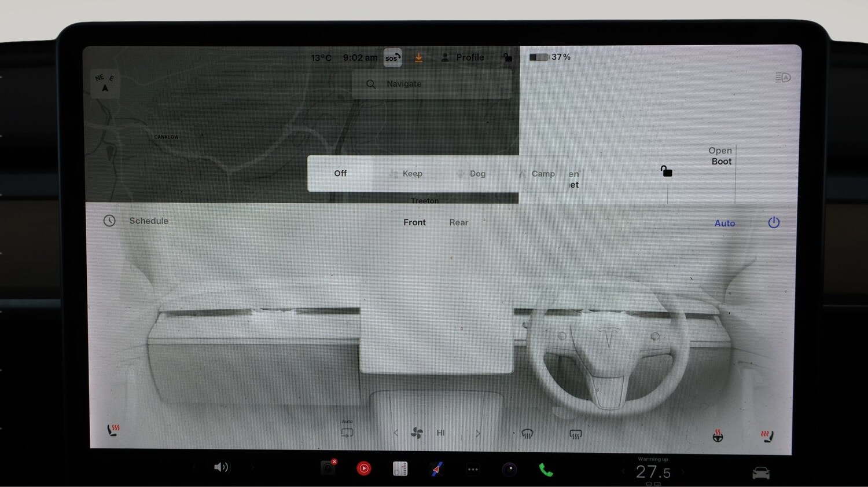Tap the cabin temperature reading 27.5
Viewport: 868px width, 487px height.
653,472
